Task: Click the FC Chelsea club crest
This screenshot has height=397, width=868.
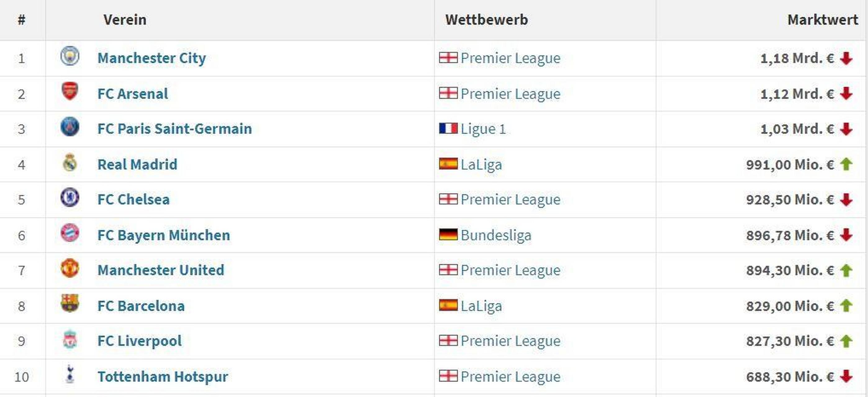Action: tap(70, 197)
